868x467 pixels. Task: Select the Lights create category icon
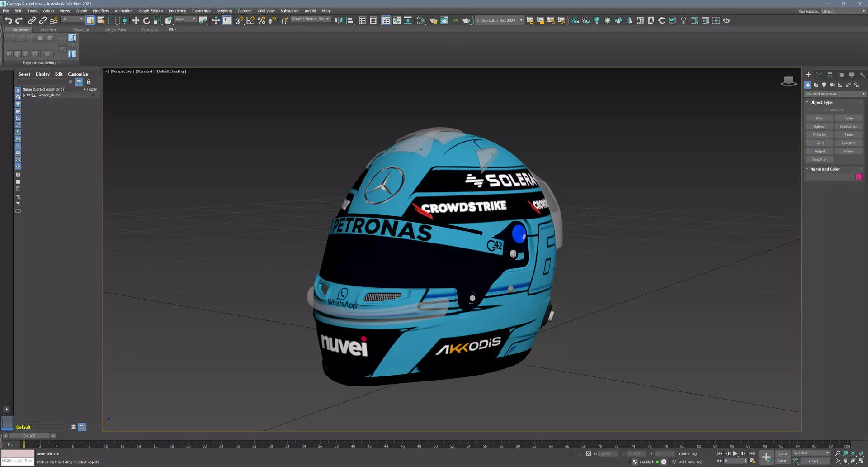(824, 85)
